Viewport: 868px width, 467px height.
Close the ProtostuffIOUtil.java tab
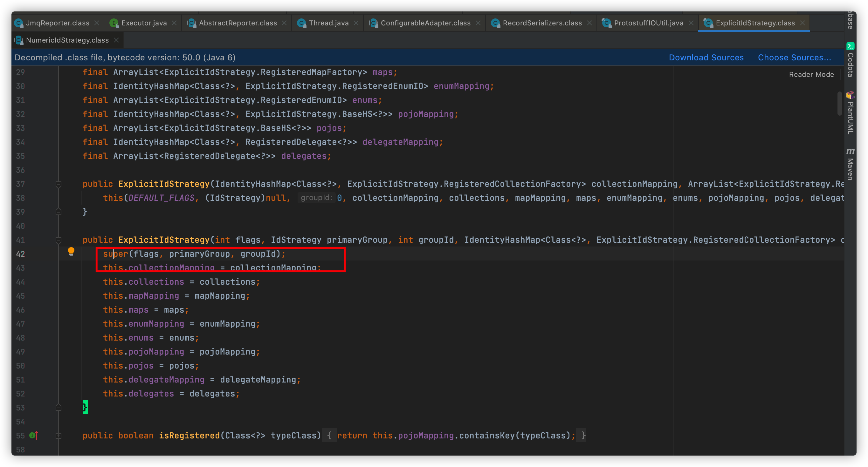[691, 23]
